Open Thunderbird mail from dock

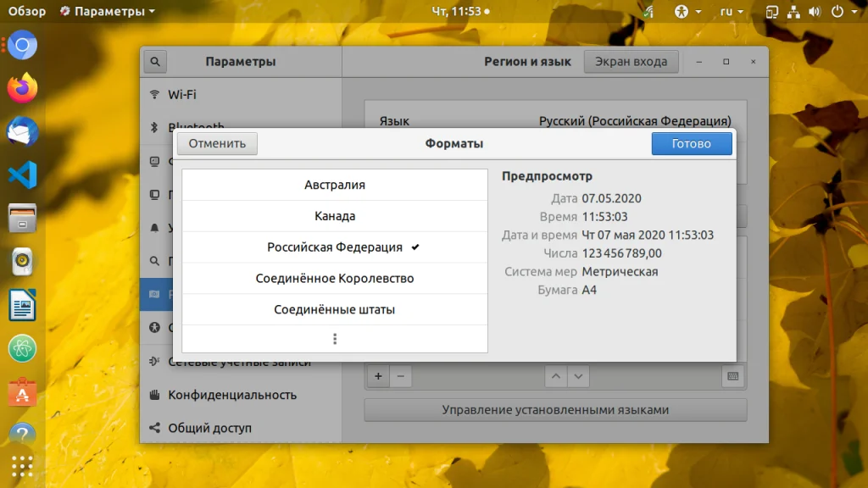(x=22, y=131)
